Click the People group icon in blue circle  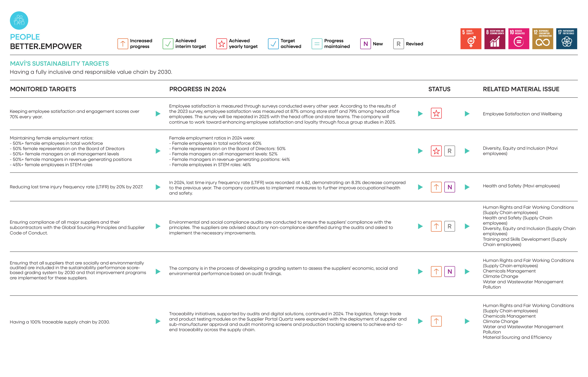tap(19, 21)
